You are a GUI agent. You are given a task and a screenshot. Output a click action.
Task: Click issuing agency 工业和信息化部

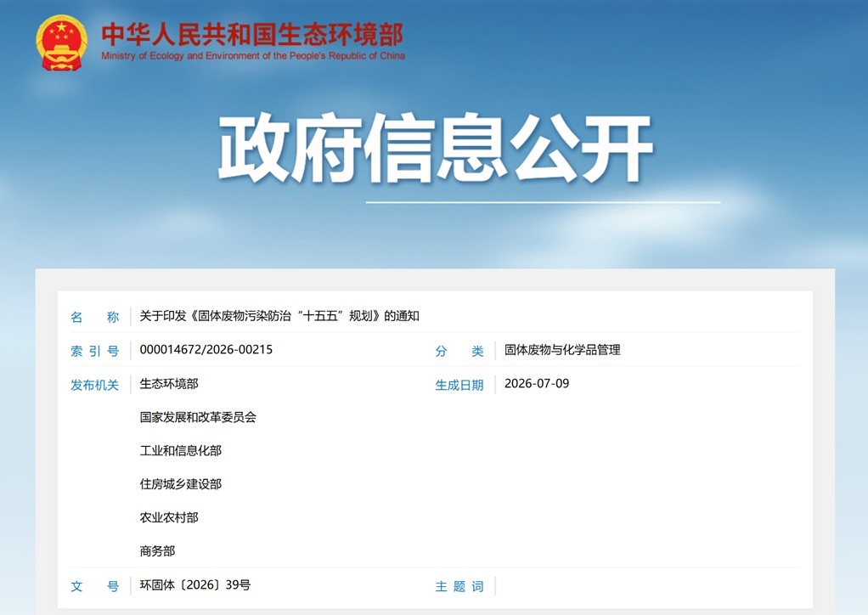[180, 450]
